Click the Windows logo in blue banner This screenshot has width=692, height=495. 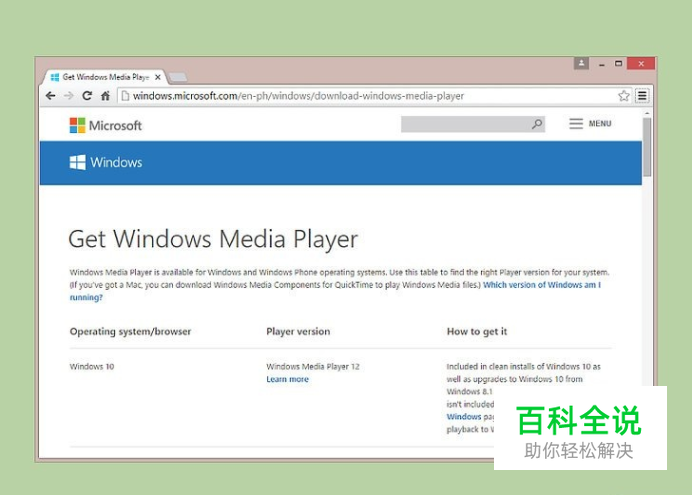coord(105,162)
